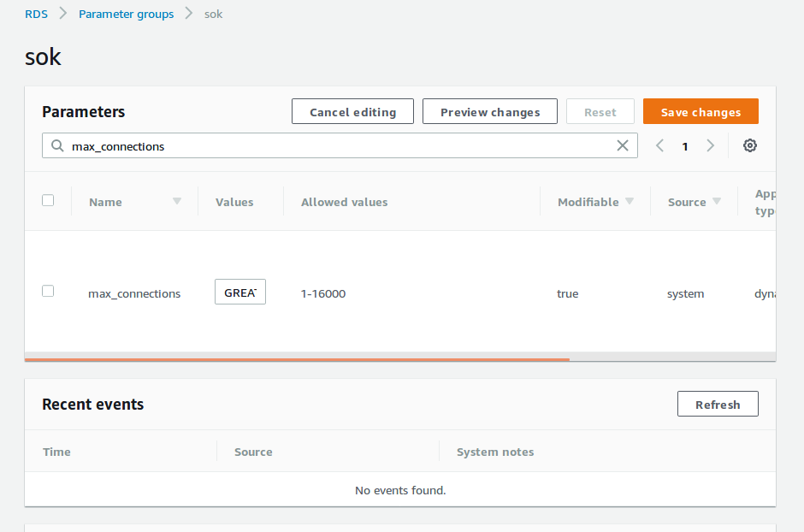
Task: Click the horizontal table scrollbar
Action: pyautogui.click(x=297, y=359)
